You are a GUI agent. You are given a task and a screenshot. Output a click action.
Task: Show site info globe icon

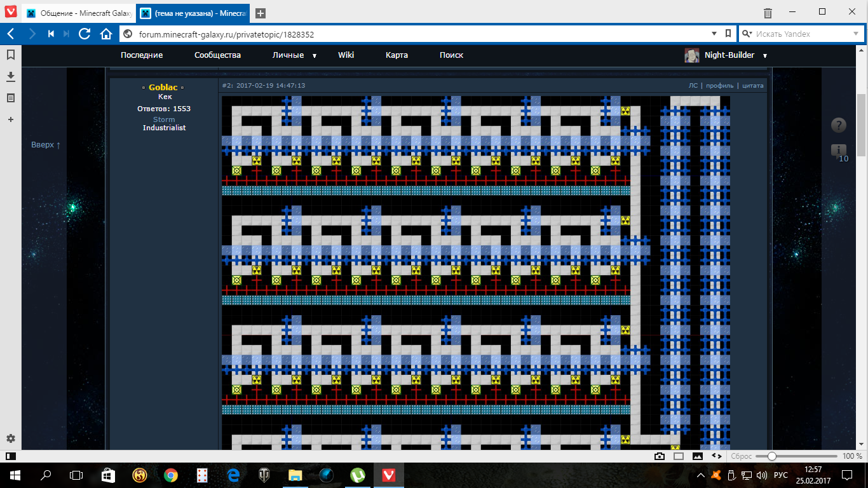click(x=127, y=34)
